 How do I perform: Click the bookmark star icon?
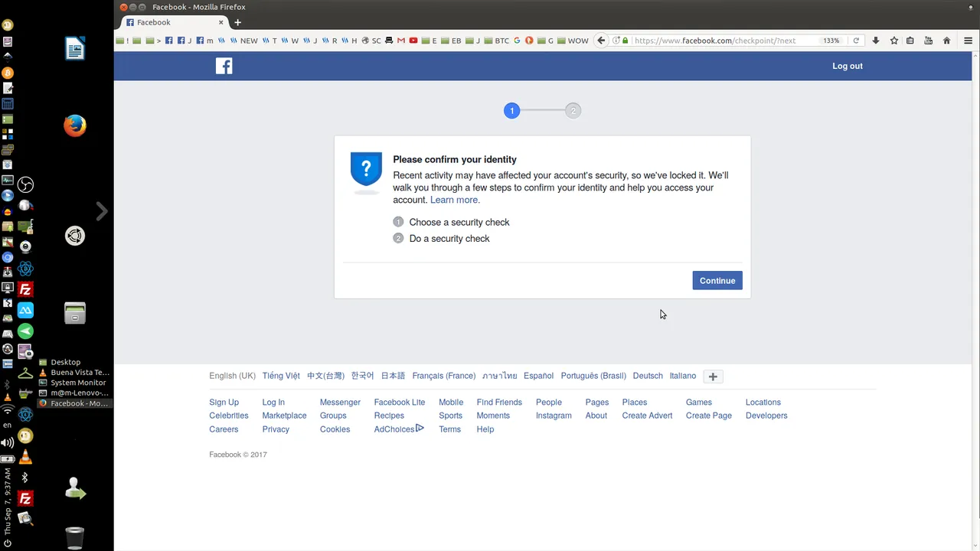coord(893,41)
